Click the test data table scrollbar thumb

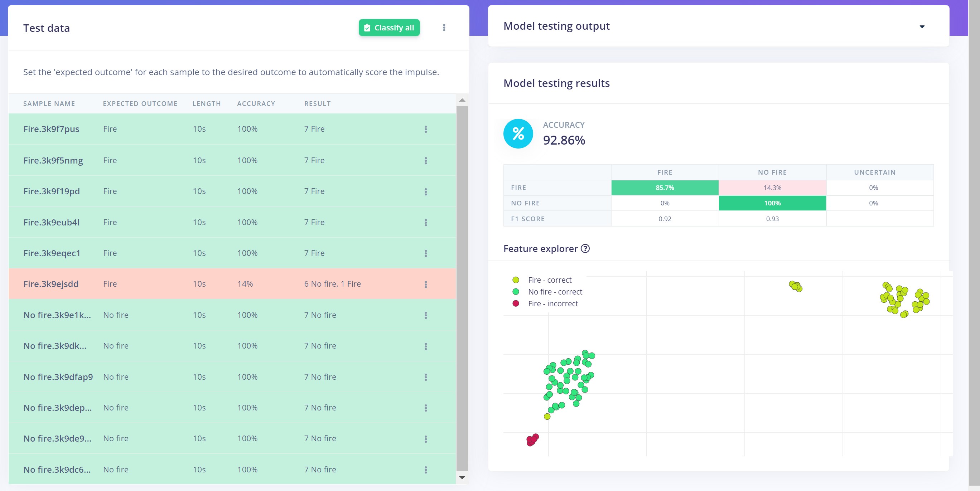462,288
